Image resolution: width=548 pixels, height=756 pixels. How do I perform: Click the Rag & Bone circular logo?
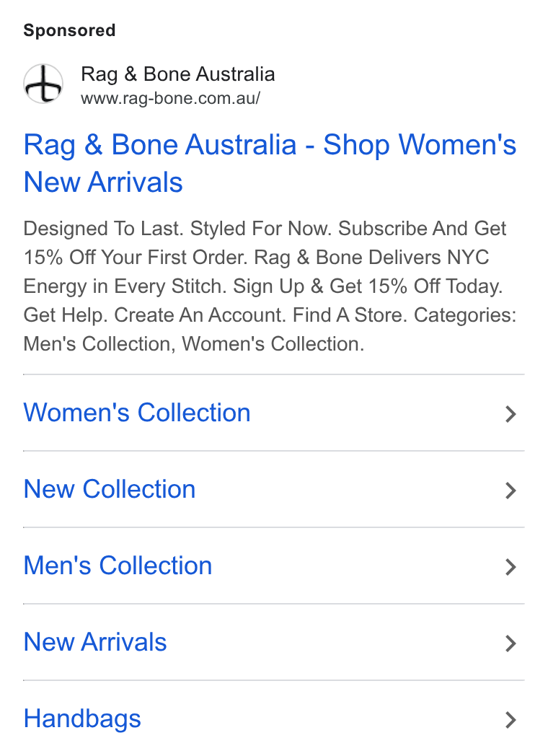43,84
